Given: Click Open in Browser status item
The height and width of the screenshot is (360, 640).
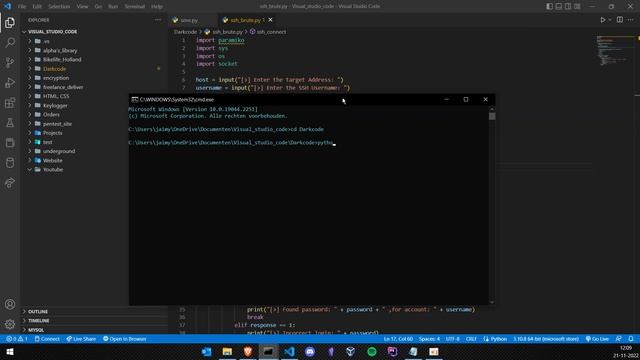Looking at the screenshot, I should [x=124, y=339].
